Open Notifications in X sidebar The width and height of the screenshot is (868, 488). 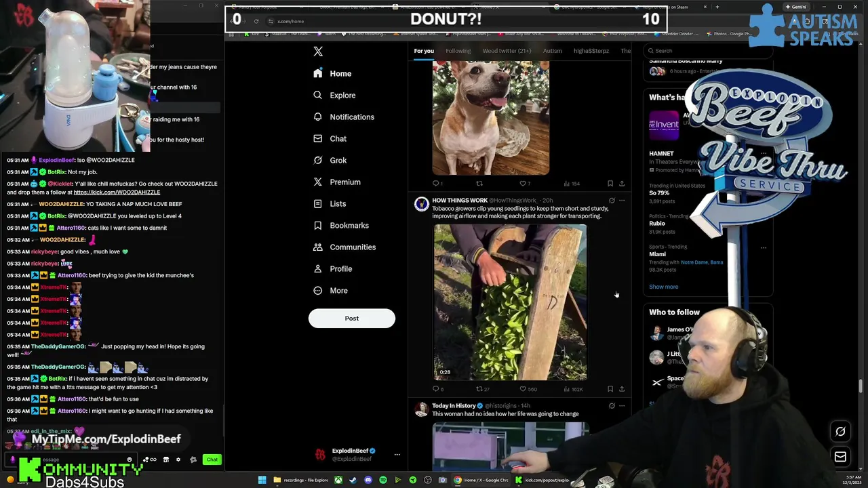coord(344,117)
